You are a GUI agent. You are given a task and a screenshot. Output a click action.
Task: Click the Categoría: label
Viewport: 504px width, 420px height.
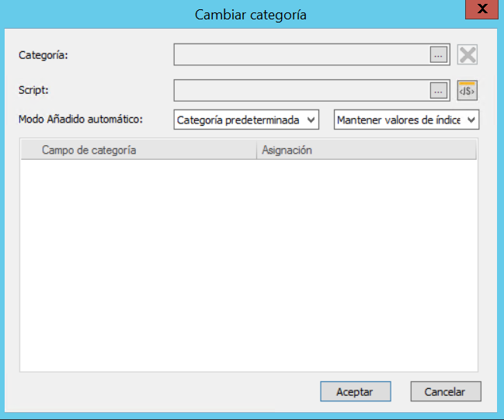43,55
